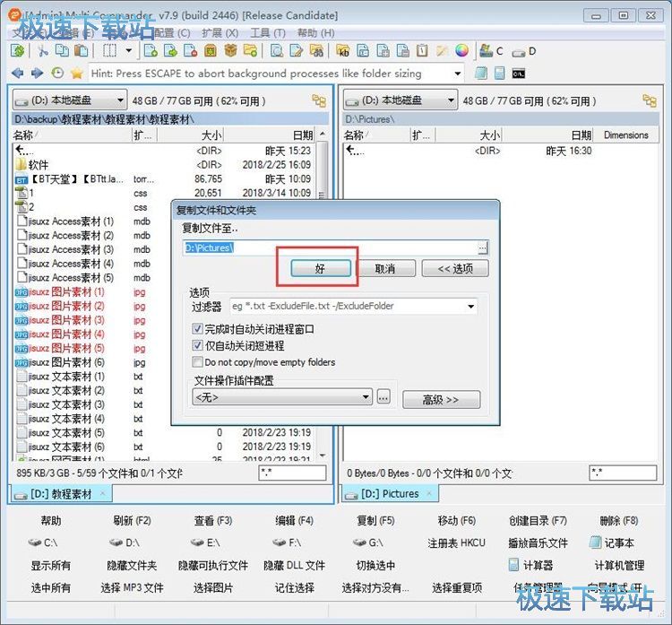Click the plugin configure ellipsis button
The image size is (672, 625).
coord(383,397)
